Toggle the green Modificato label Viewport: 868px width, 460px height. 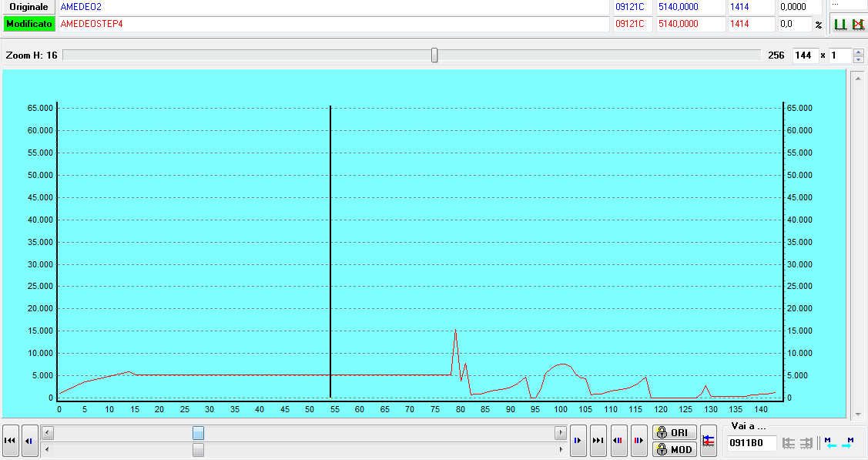pyautogui.click(x=29, y=24)
